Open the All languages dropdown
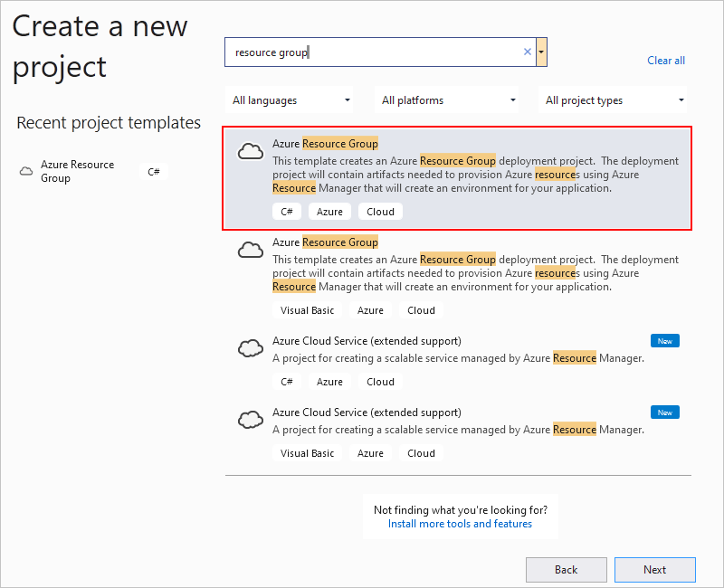This screenshot has width=724, height=588. tap(291, 100)
